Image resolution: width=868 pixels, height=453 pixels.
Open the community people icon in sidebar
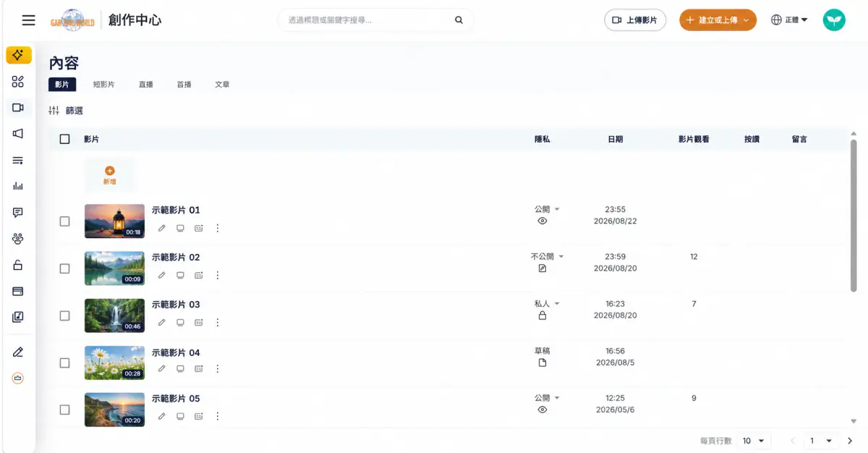point(18,239)
